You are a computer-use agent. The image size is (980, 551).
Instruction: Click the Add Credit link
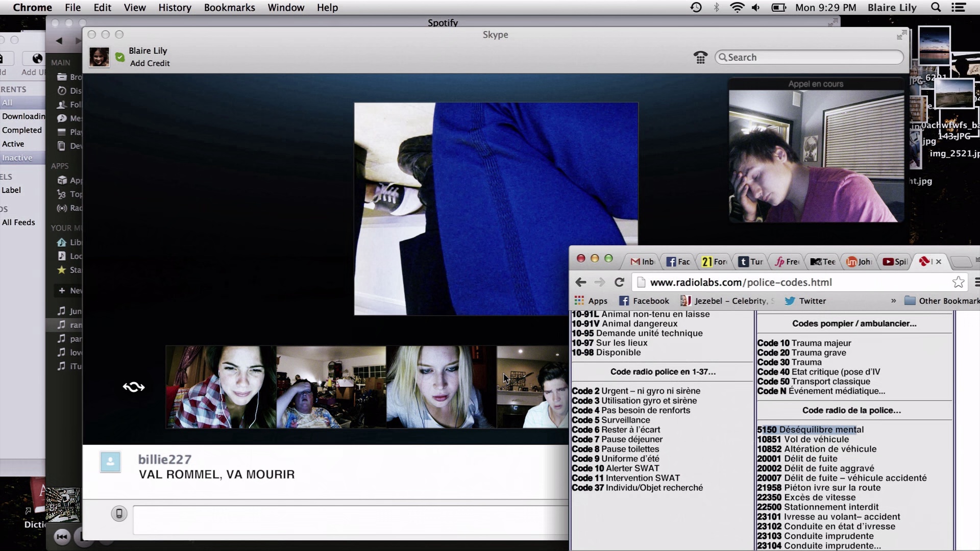click(x=150, y=63)
